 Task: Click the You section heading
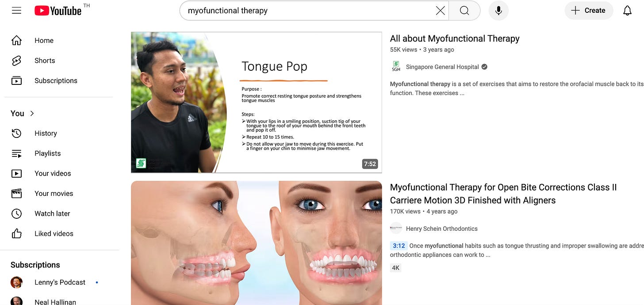pyautogui.click(x=17, y=114)
